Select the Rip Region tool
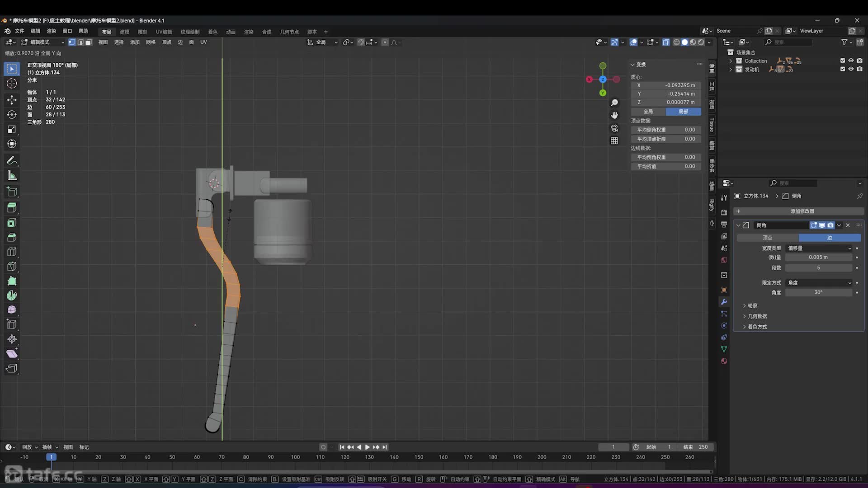Image resolution: width=868 pixels, height=488 pixels. click(12, 368)
